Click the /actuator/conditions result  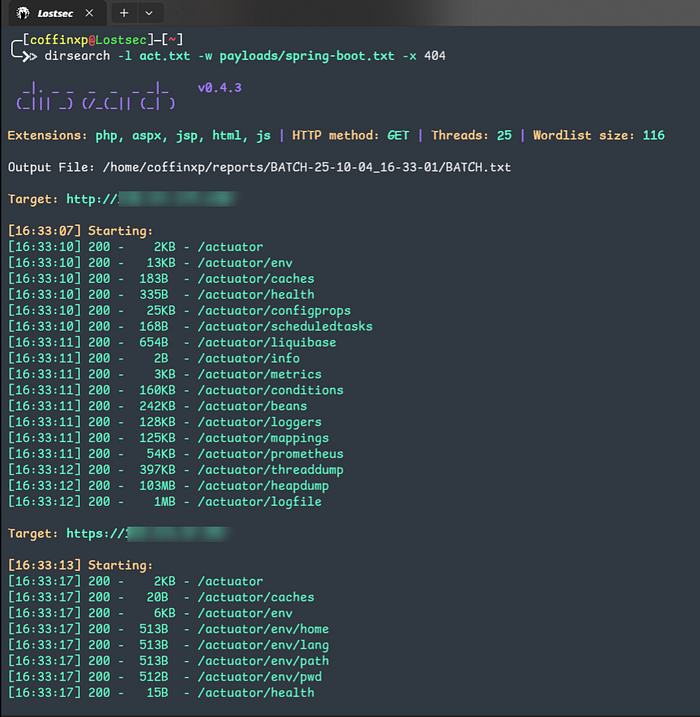point(176,391)
